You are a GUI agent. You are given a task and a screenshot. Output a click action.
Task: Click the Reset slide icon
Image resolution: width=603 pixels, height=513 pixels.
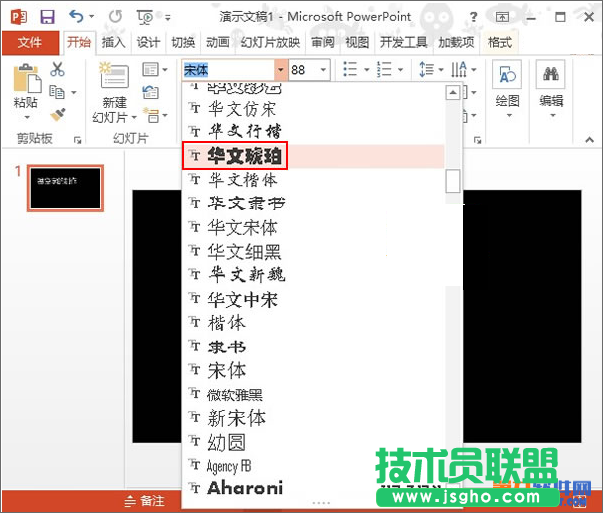150,92
